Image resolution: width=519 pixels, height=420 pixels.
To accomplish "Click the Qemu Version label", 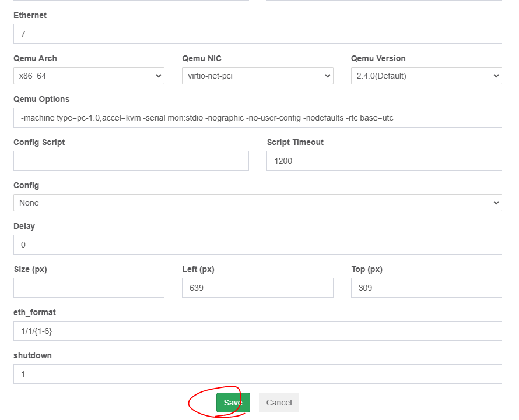I will click(x=378, y=58).
